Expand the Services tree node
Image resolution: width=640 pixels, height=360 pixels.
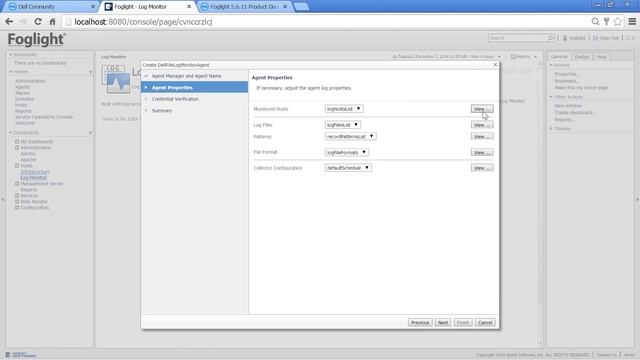(x=17, y=196)
